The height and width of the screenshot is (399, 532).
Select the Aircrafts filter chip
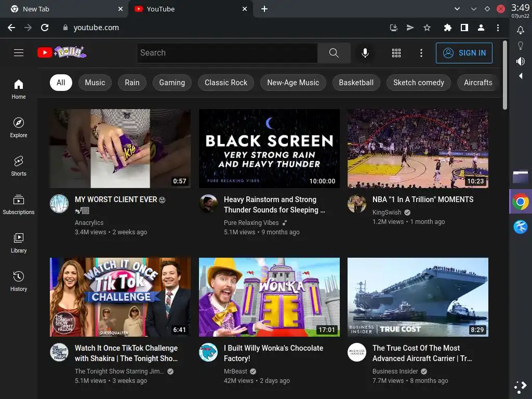click(x=478, y=83)
